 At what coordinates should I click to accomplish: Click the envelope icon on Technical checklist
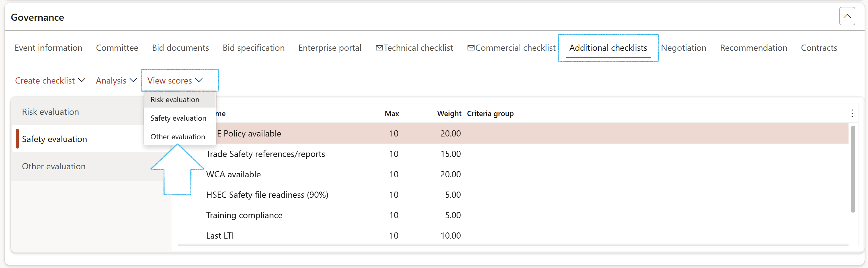[379, 48]
